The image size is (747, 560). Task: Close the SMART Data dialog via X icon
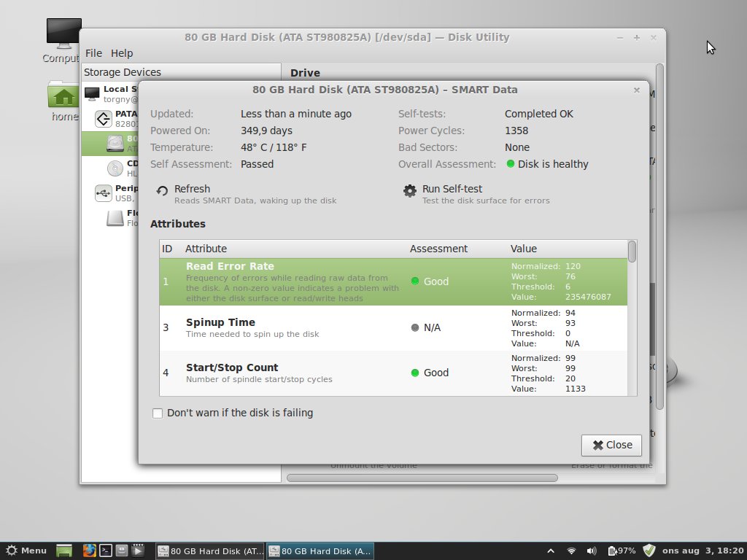pos(636,90)
